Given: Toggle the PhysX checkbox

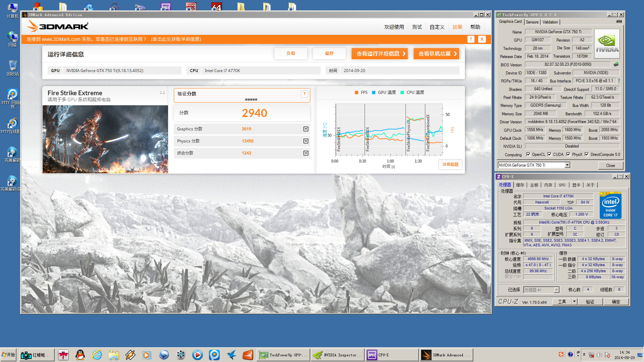Looking at the screenshot, I should pyautogui.click(x=568, y=155).
